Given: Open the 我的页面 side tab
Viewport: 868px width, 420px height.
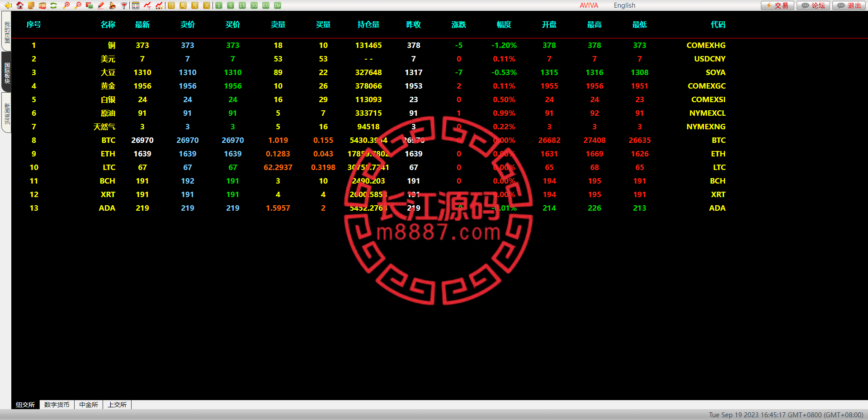Looking at the screenshot, I should coord(7,32).
